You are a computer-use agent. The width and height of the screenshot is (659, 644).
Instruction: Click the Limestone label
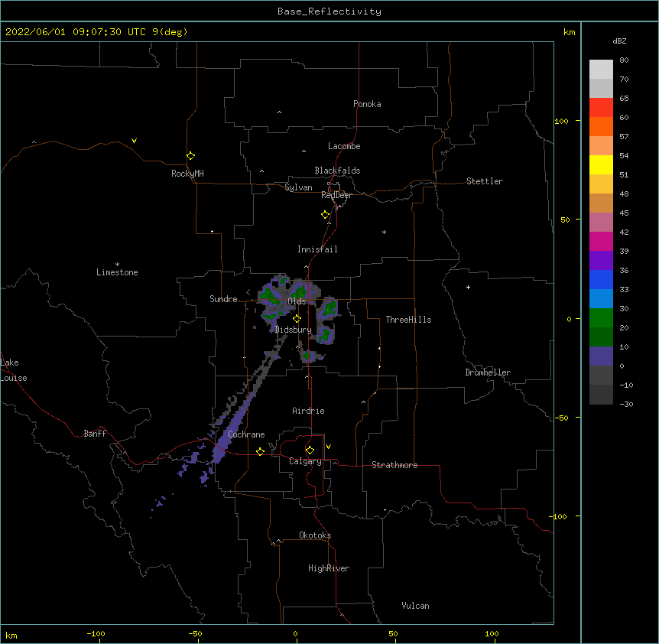click(117, 272)
